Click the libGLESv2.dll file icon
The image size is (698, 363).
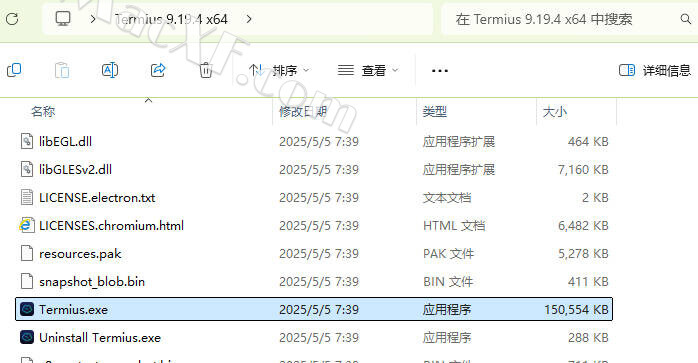[27, 170]
